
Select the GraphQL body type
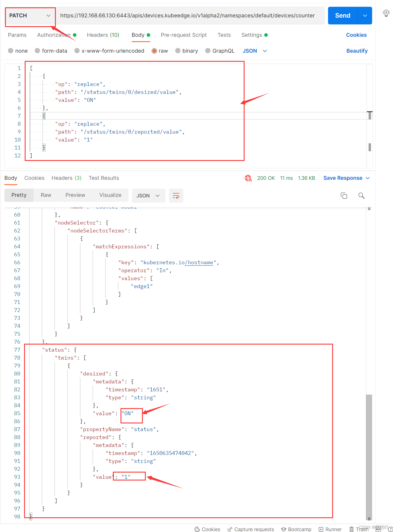(x=220, y=51)
